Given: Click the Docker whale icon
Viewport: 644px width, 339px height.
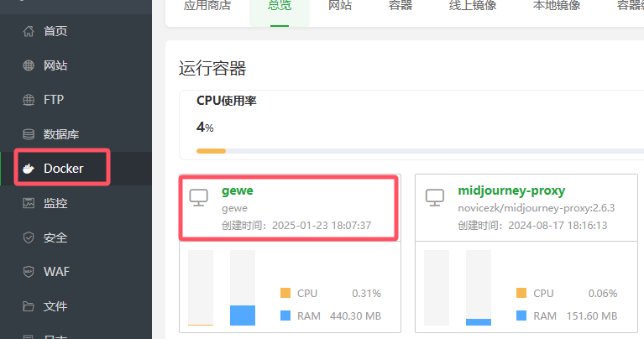Looking at the screenshot, I should (x=29, y=169).
